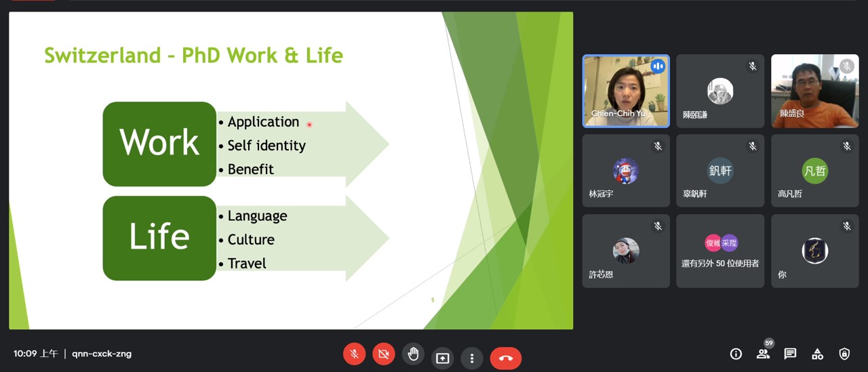868x372 pixels.
Task: Toggle the microphone mute button
Action: click(354, 354)
